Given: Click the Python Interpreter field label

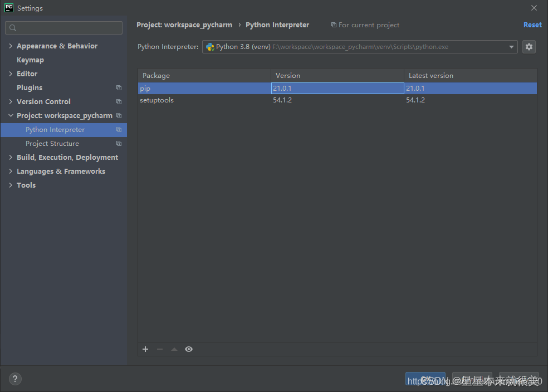Looking at the screenshot, I should coord(168,47).
